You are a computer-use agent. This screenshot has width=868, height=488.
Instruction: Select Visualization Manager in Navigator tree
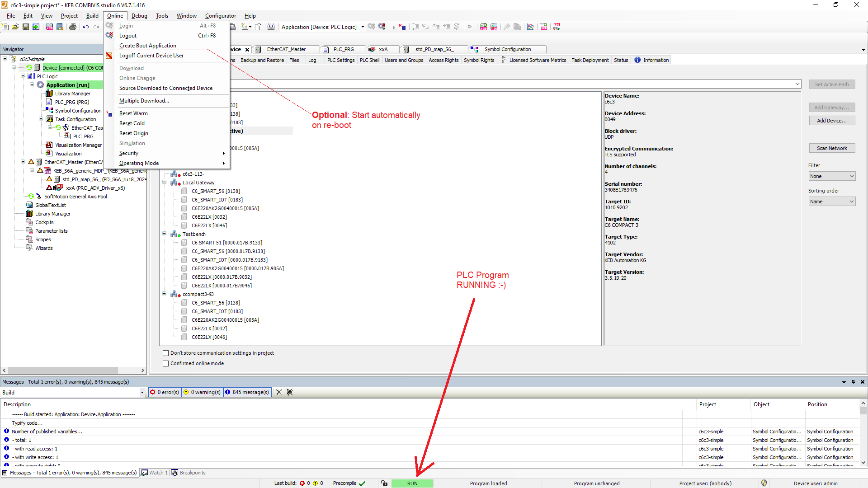78,145
